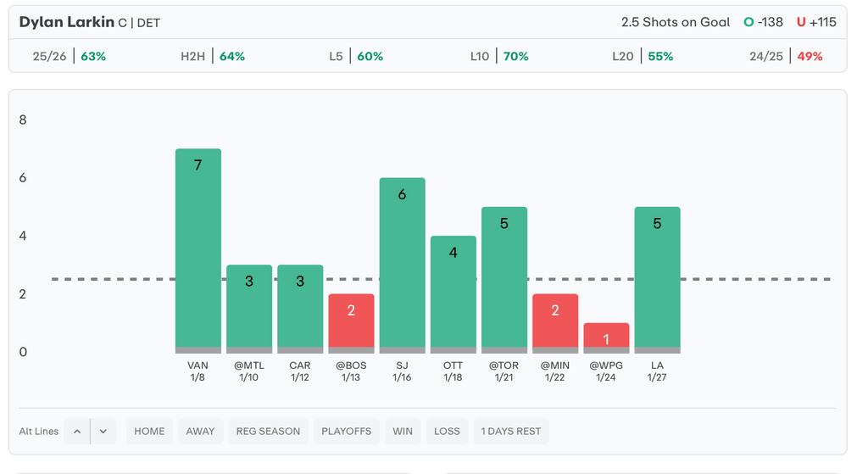Click the Dylan Larkin player name
868x474 pixels.
click(x=66, y=22)
